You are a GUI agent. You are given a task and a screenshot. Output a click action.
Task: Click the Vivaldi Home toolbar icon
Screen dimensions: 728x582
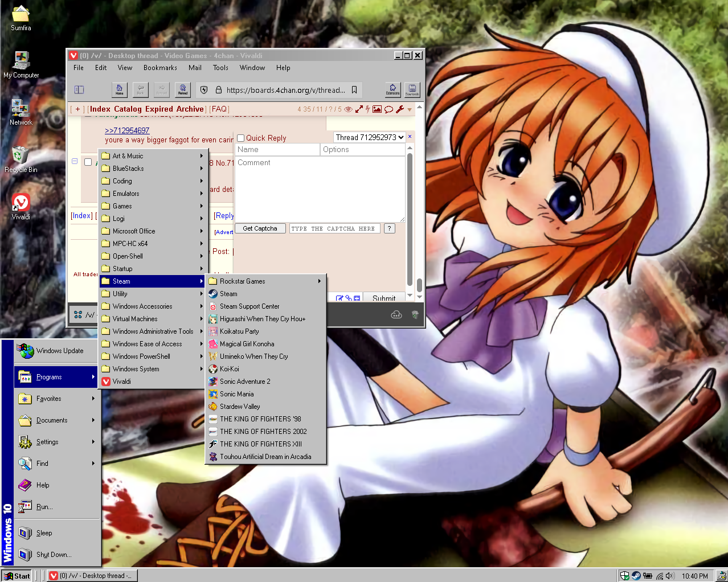[119, 89]
